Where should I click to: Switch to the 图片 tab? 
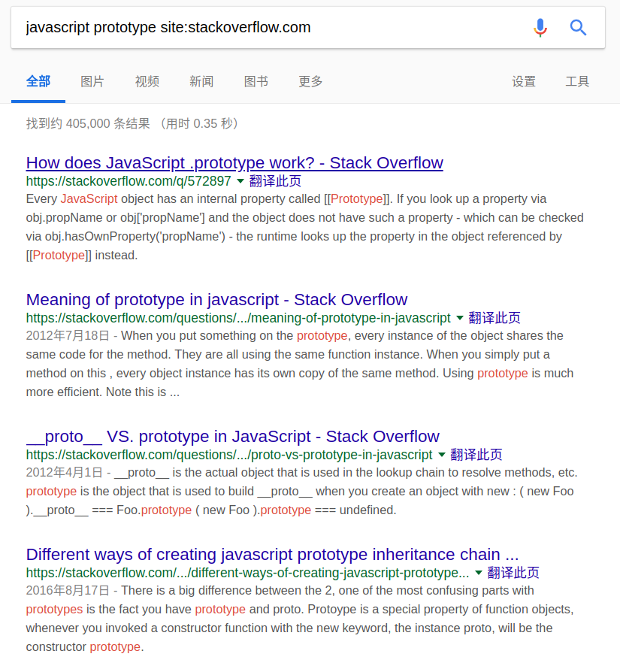pyautogui.click(x=92, y=81)
